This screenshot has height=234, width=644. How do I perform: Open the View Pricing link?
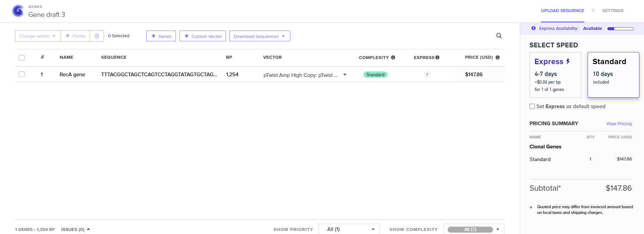click(x=619, y=124)
